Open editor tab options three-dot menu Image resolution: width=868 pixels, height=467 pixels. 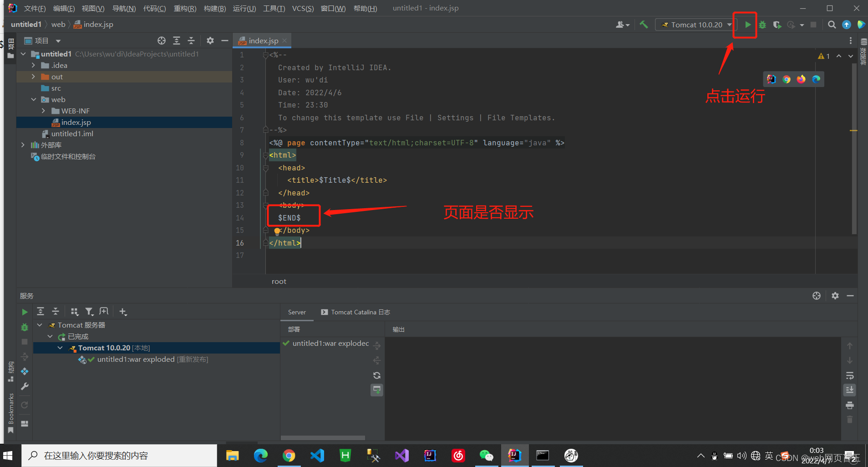[850, 41]
